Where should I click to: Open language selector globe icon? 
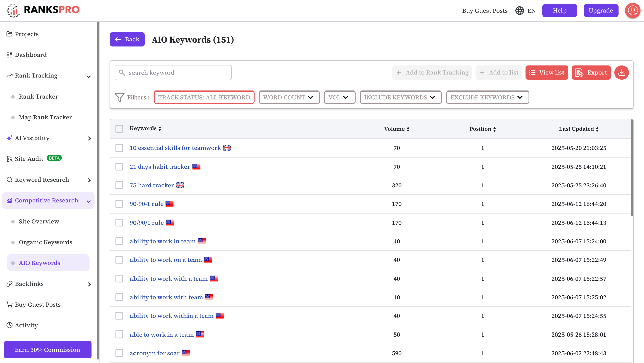pos(519,11)
